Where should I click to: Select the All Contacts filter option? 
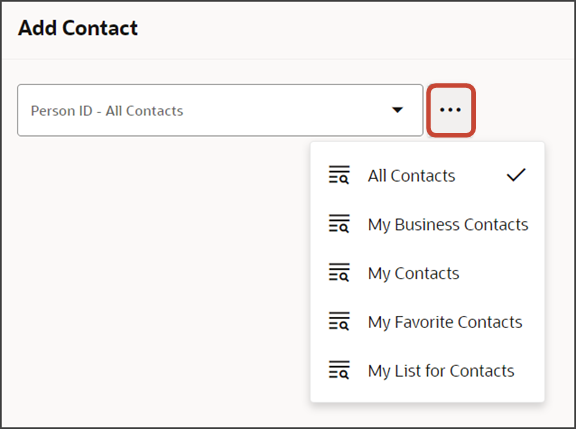427,175
